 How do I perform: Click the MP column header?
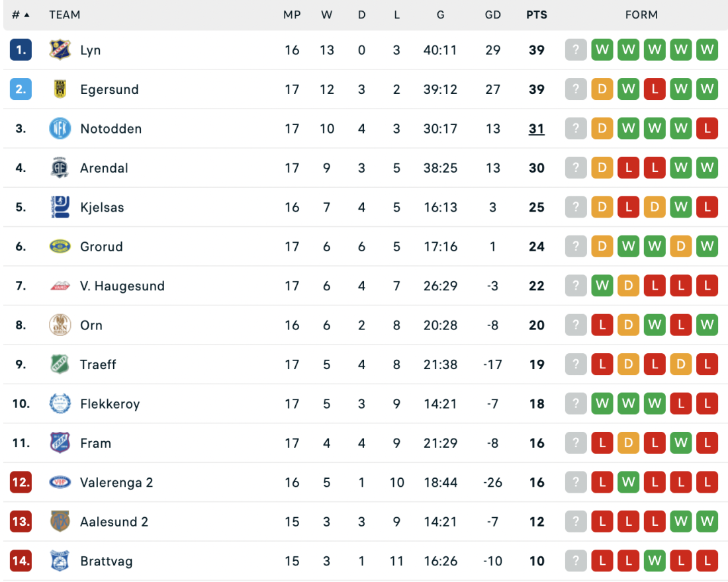[x=292, y=15]
